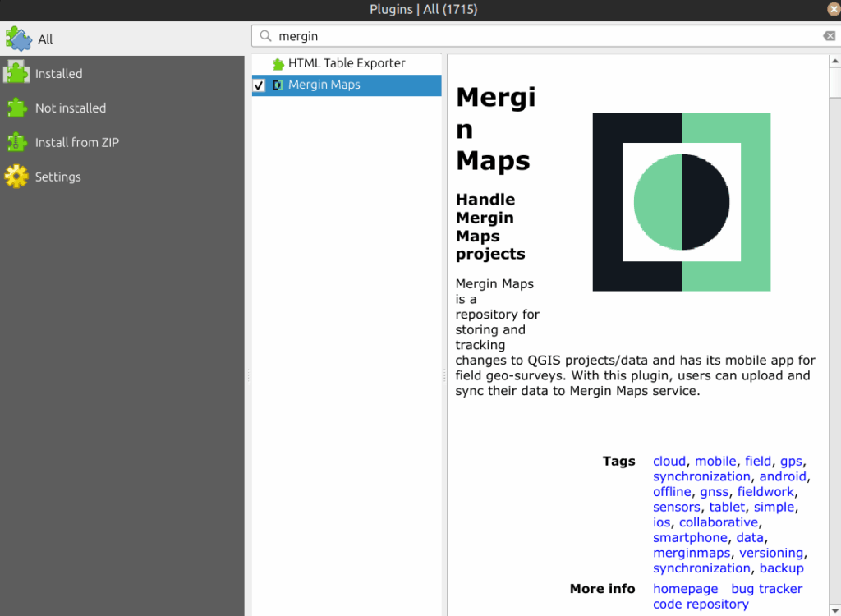Open the bug tracker link
The image size is (841, 616).
(766, 589)
